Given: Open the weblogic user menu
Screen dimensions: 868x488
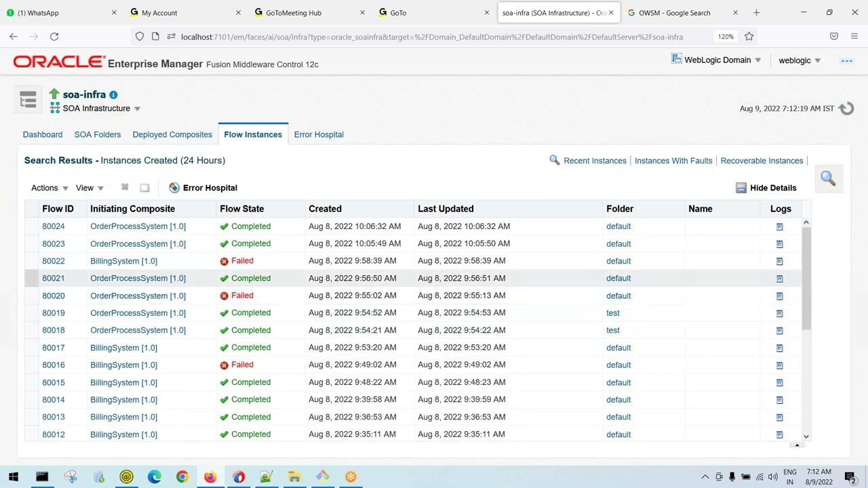Looking at the screenshot, I should click(x=800, y=60).
